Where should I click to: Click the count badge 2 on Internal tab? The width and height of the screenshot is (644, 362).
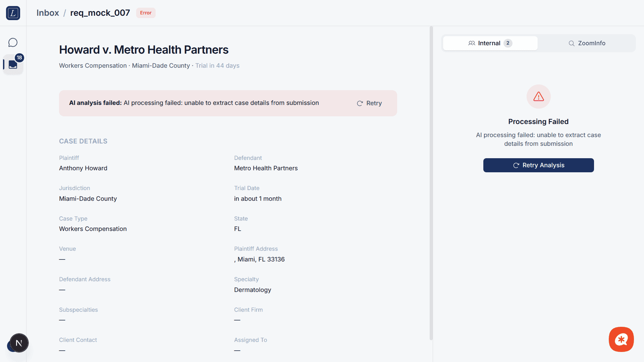pyautogui.click(x=508, y=43)
